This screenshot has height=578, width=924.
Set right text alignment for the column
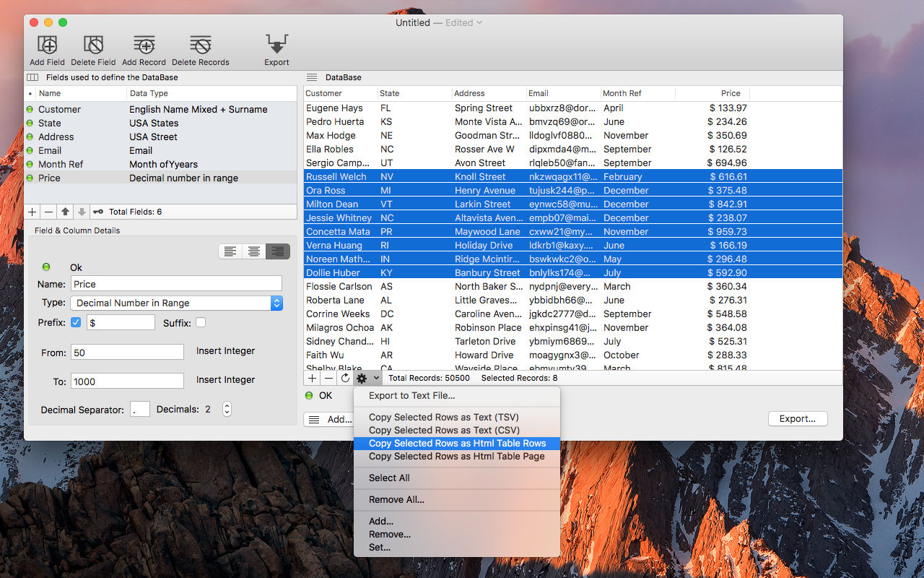click(x=278, y=251)
